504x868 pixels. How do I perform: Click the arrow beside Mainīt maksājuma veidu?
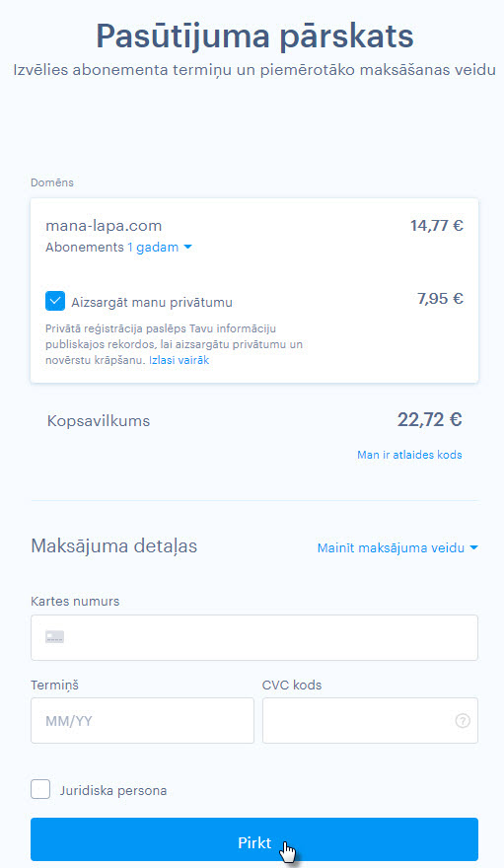[x=473, y=548]
